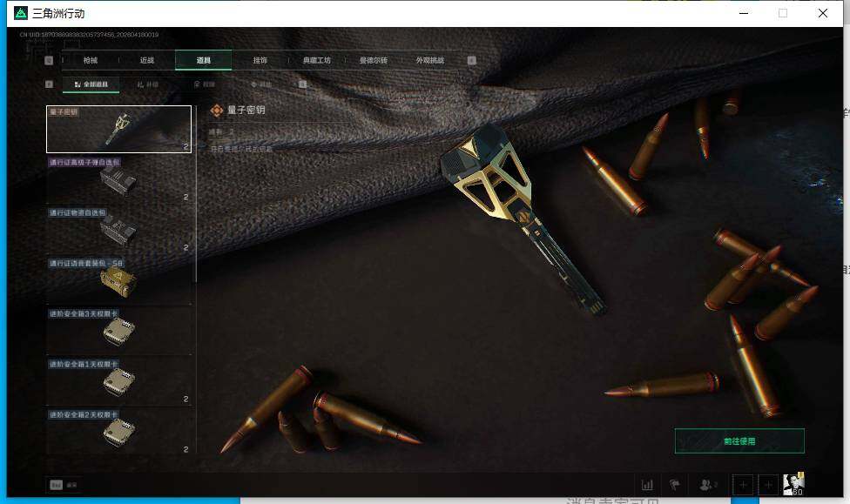Switch to the 典藏工坊 tab
Viewport: 850px width, 504px height.
coord(317,60)
